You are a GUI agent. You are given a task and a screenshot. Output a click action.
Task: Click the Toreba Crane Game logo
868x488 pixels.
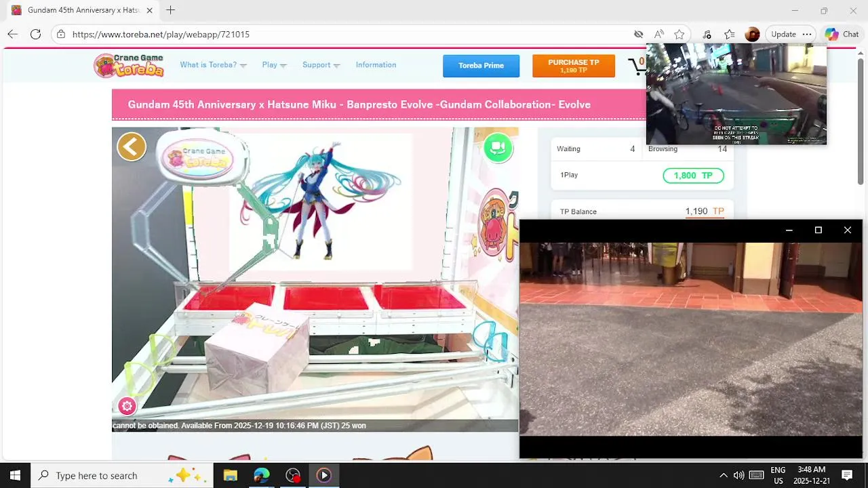[x=129, y=65]
